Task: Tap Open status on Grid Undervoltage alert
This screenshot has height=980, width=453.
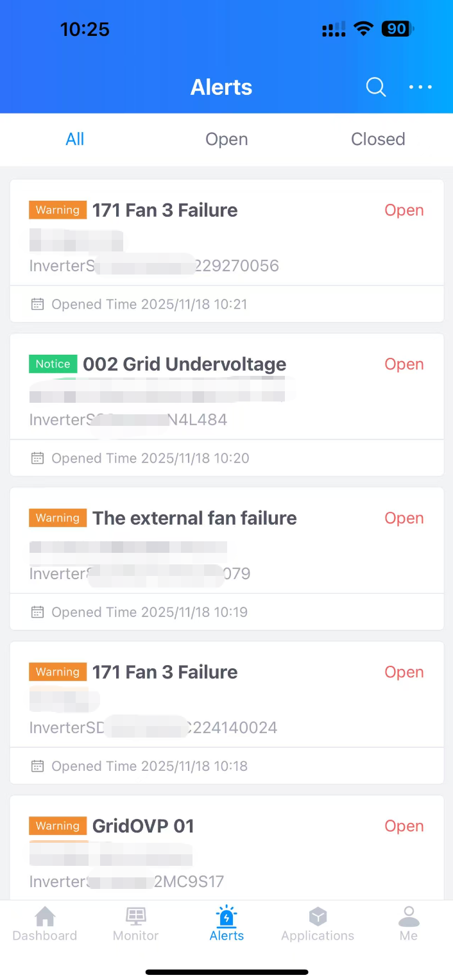Action: coord(404,364)
